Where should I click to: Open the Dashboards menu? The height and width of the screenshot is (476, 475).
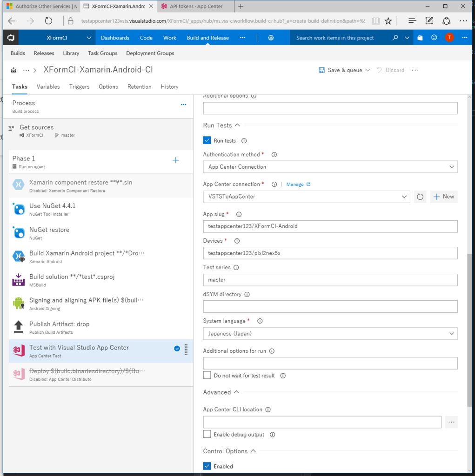[115, 38]
